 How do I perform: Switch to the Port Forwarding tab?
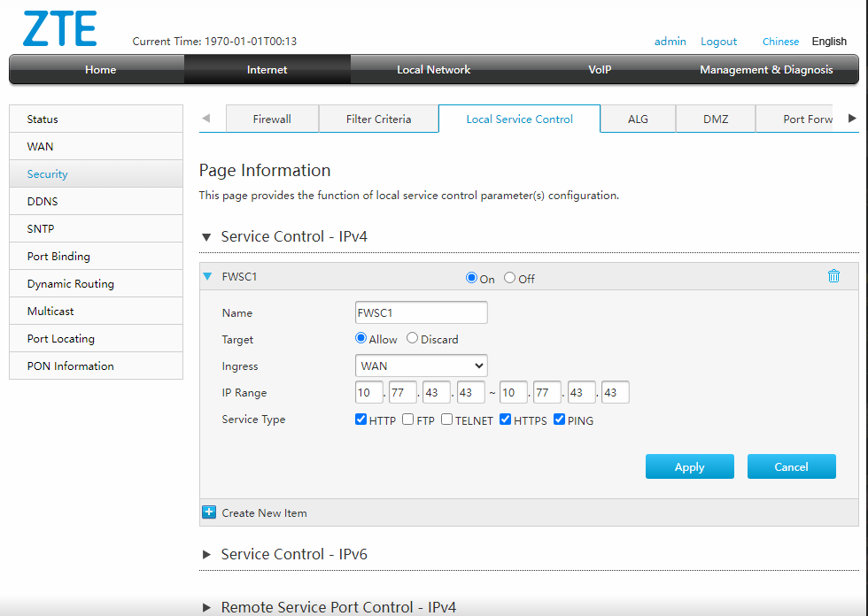tap(795, 119)
